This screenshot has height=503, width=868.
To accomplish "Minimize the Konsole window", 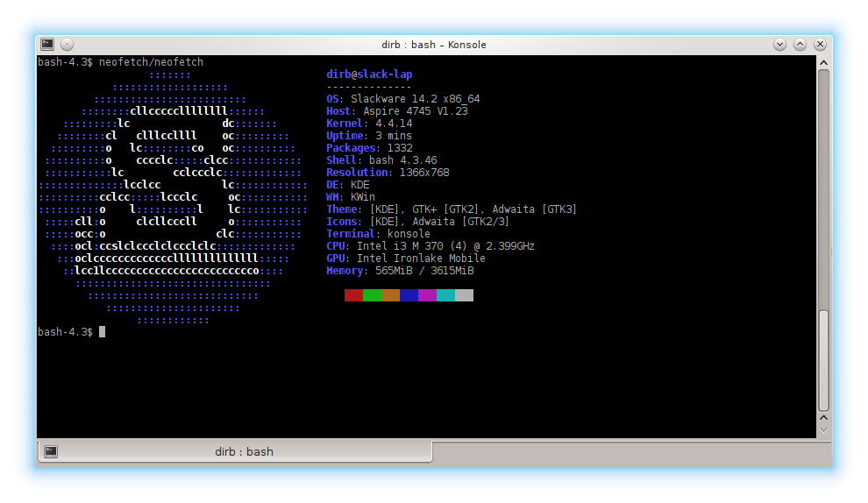I will 779,44.
